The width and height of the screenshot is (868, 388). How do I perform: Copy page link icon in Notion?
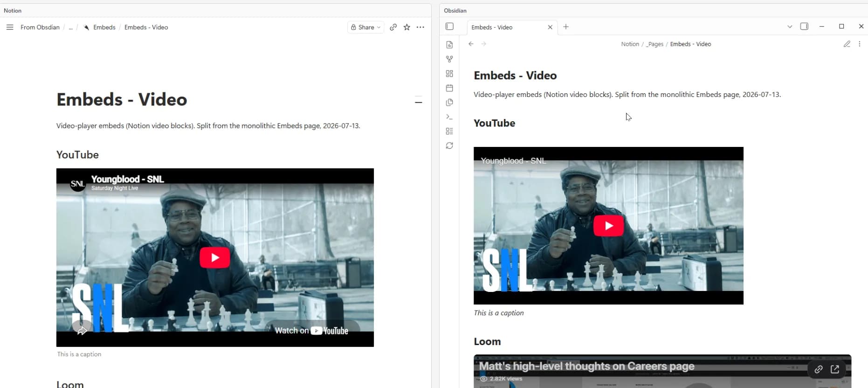(x=393, y=27)
